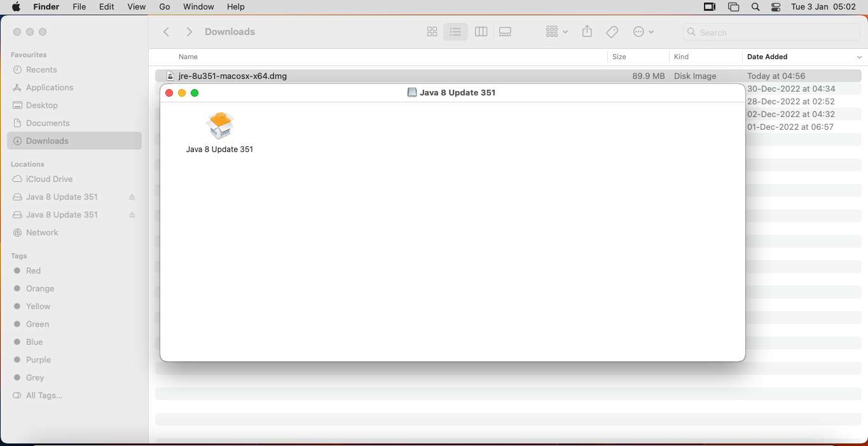
Task: Open All Tags… in sidebar
Action: click(x=44, y=396)
